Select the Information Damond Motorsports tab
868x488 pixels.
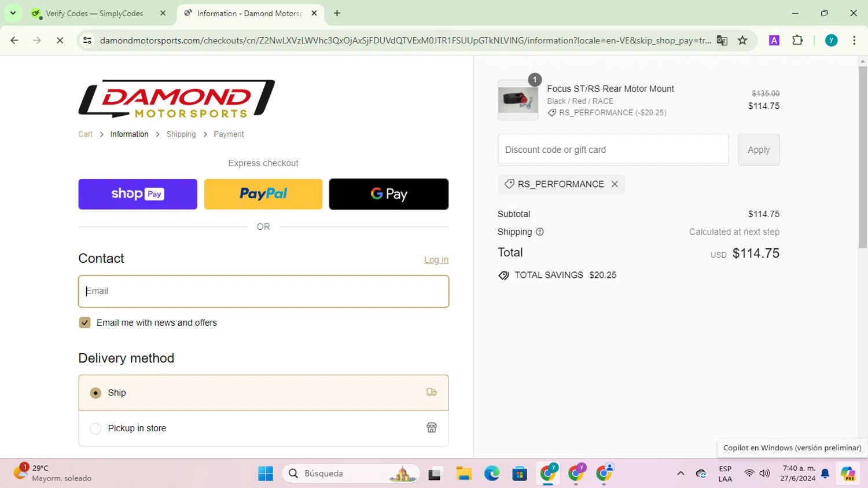tap(250, 13)
